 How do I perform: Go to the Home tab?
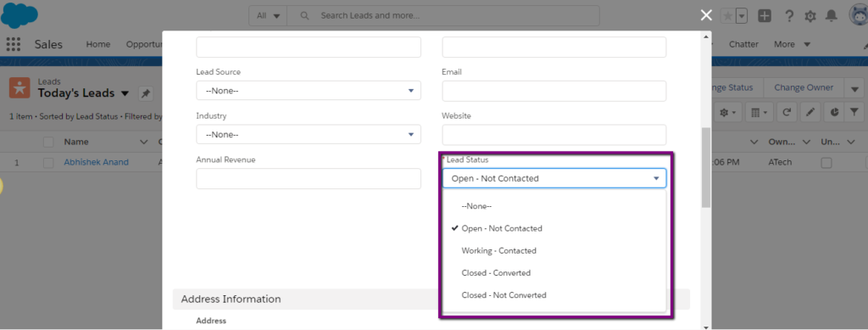coord(98,44)
